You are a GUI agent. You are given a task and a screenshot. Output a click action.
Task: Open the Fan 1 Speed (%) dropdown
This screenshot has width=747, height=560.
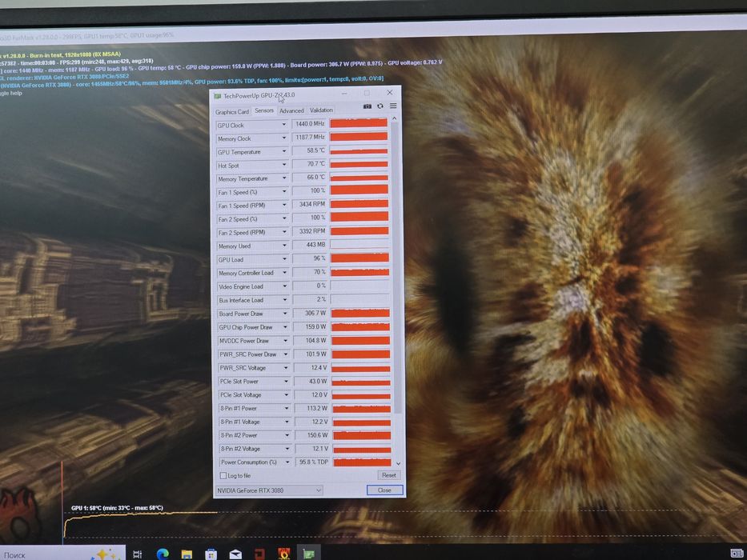tap(284, 192)
